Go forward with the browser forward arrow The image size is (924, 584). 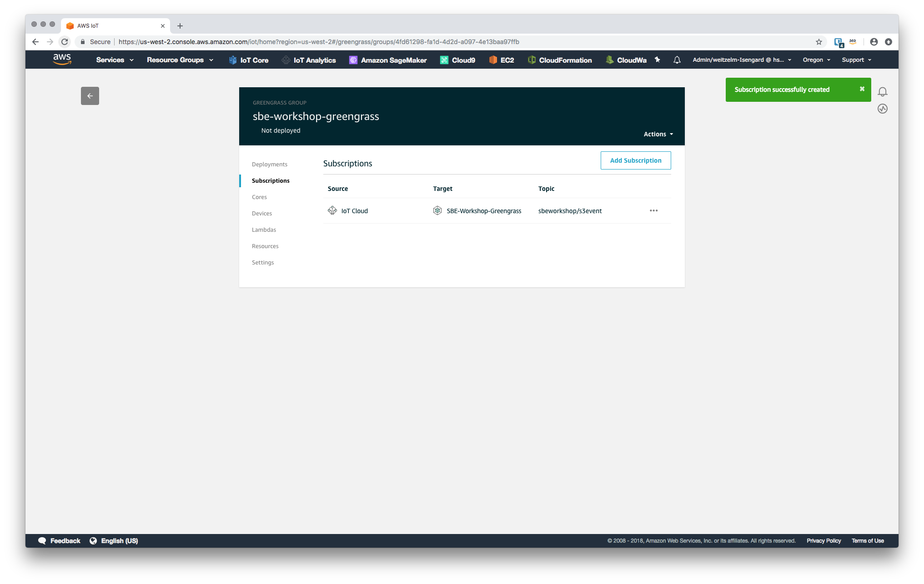pyautogui.click(x=50, y=42)
